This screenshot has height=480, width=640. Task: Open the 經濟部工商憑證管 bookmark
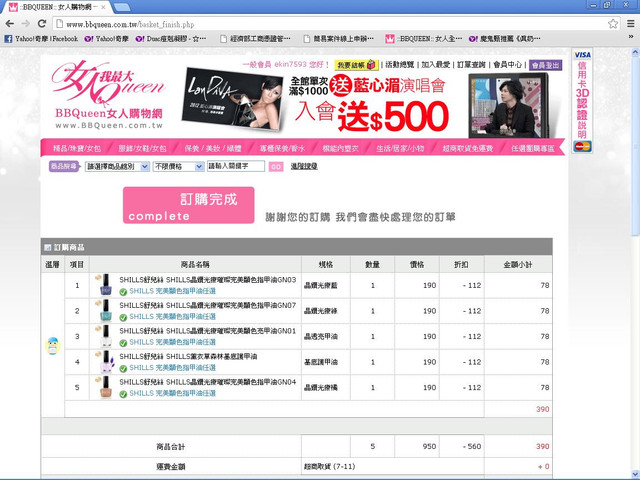click(x=256, y=39)
